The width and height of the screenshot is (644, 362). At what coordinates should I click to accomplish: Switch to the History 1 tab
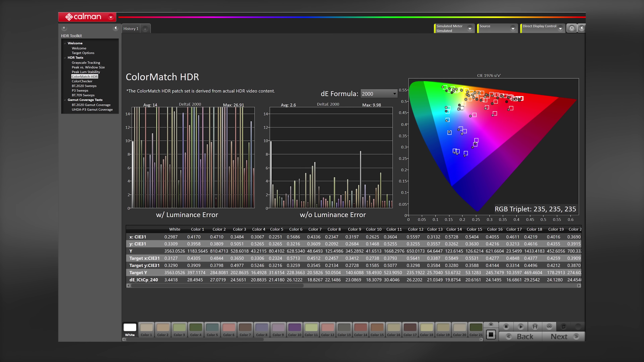pos(131,29)
